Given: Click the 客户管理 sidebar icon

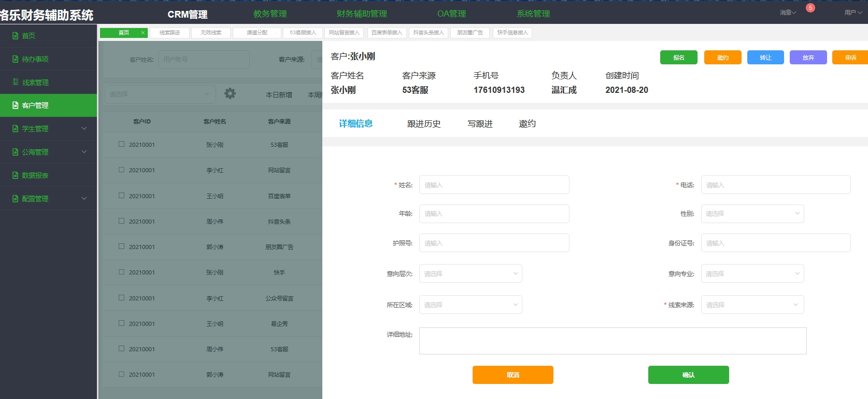Looking at the screenshot, I should pos(16,105).
